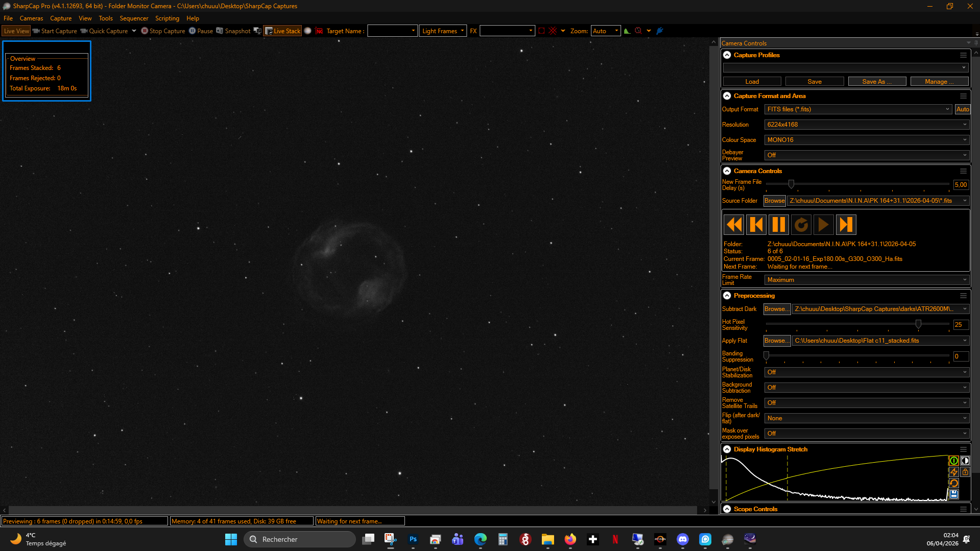This screenshot has height=551, width=980.
Task: Open the Sequencer menu
Action: [134, 18]
